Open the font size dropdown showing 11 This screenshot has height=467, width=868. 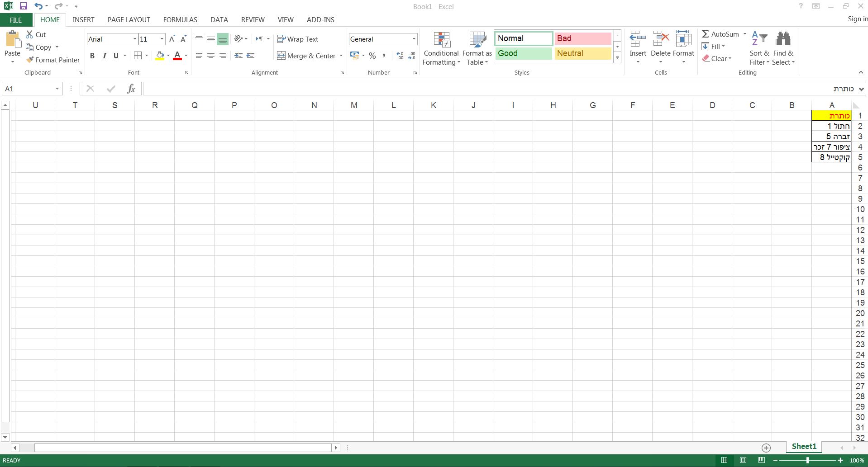(162, 39)
